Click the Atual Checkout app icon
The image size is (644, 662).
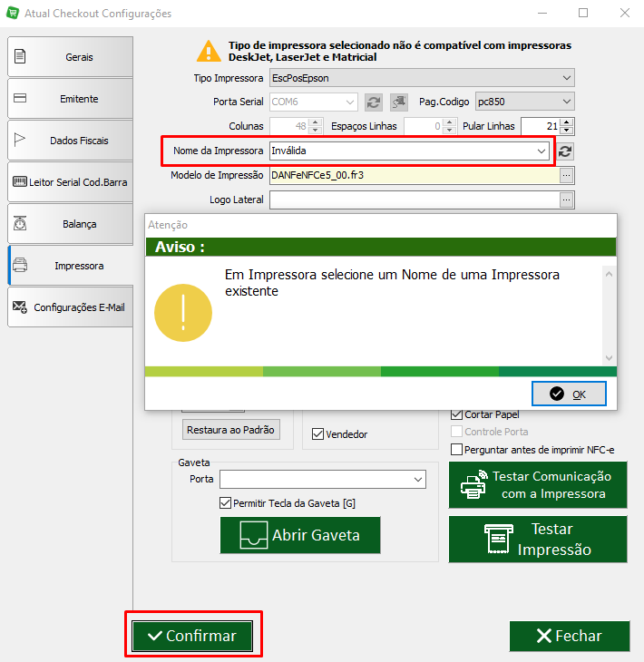[x=13, y=13]
